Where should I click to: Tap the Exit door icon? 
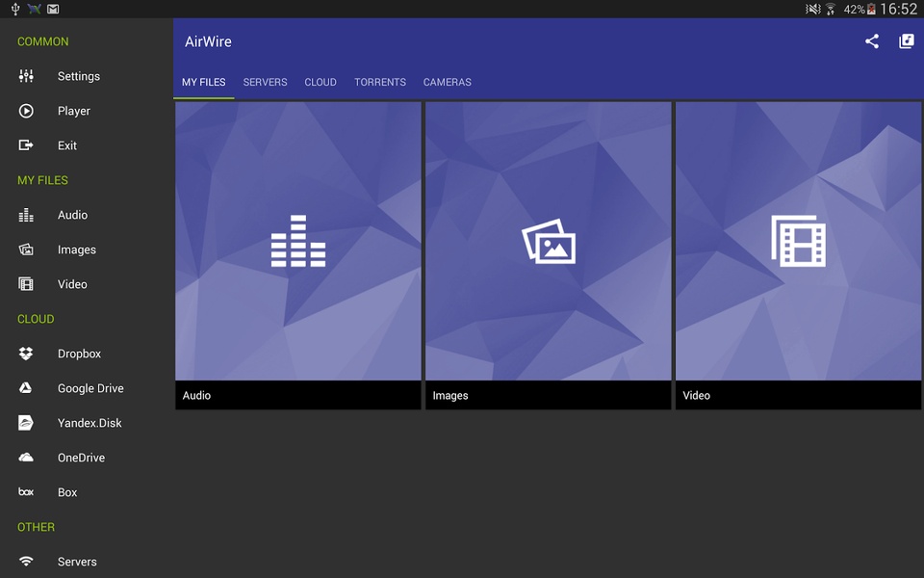pyautogui.click(x=26, y=145)
